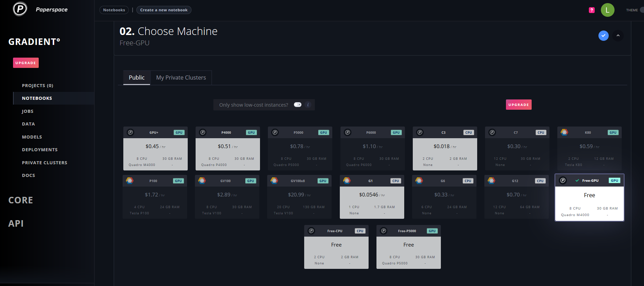
Task: Collapse the Choose Machine section chevron
Action: click(618, 35)
